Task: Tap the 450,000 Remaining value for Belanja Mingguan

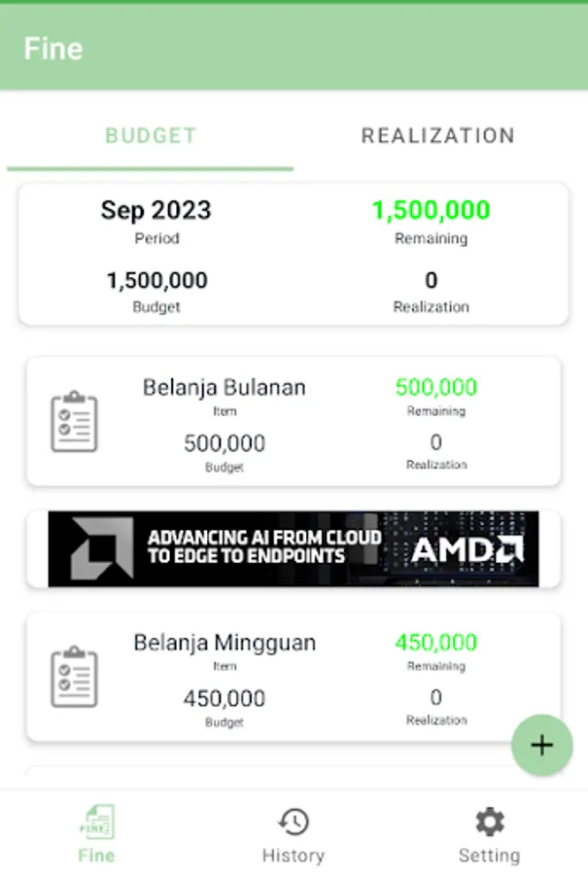Action: click(x=435, y=643)
